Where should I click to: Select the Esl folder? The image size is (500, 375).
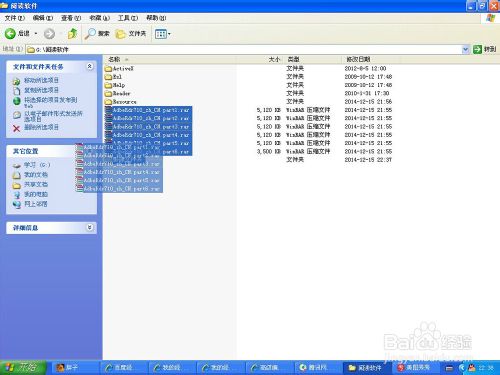tap(117, 77)
